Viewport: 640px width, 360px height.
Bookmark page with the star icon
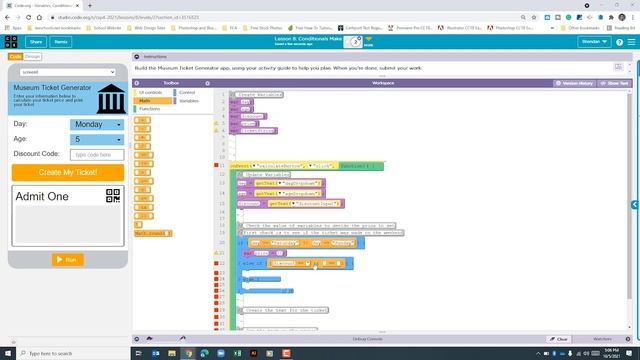(x=533, y=18)
